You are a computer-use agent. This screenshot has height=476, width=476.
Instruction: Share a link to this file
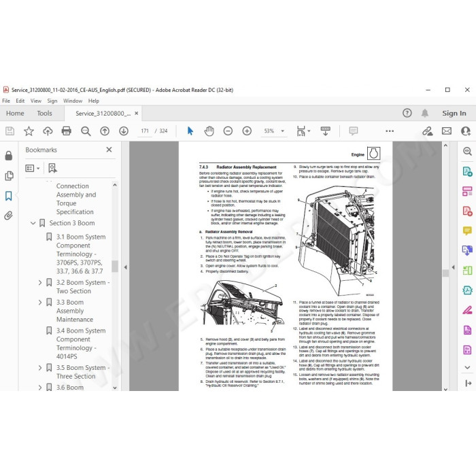point(428,131)
